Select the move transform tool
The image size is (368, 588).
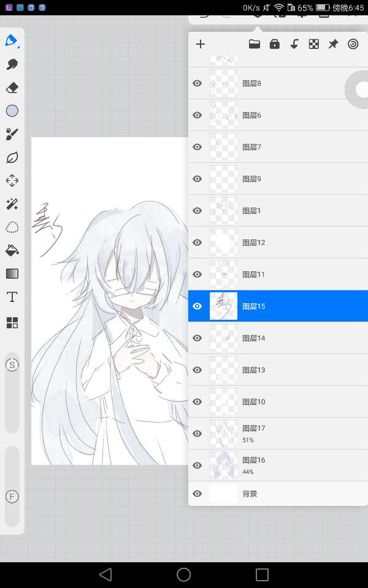pos(12,181)
